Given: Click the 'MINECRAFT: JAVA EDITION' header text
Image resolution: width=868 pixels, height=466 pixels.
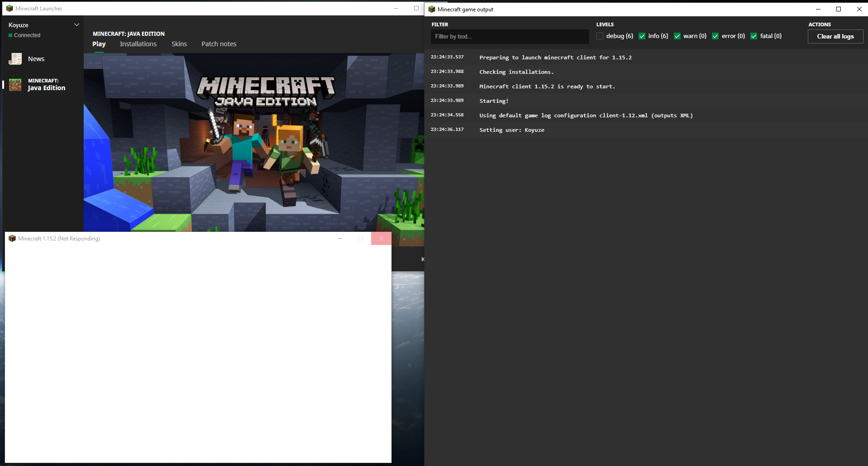Looking at the screenshot, I should tap(129, 34).
